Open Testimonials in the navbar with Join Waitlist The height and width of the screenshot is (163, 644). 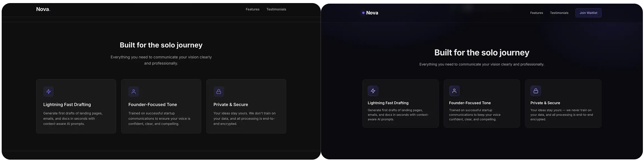pos(559,13)
